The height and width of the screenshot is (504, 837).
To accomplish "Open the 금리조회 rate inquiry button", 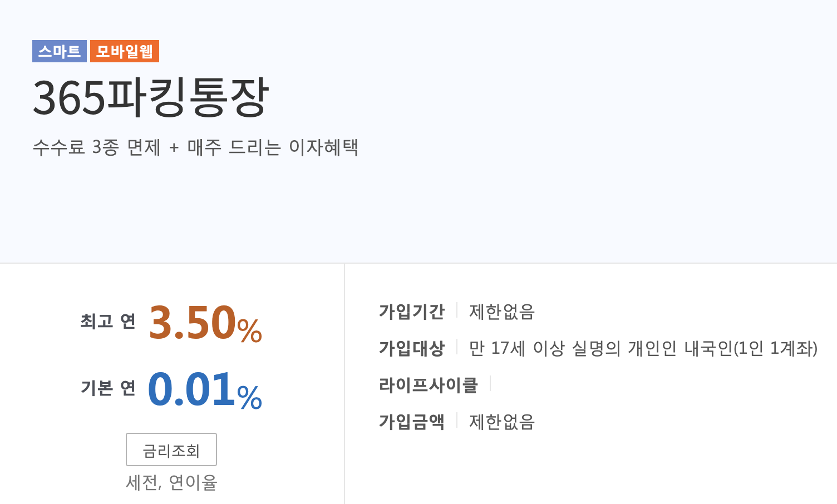I will point(171,449).
